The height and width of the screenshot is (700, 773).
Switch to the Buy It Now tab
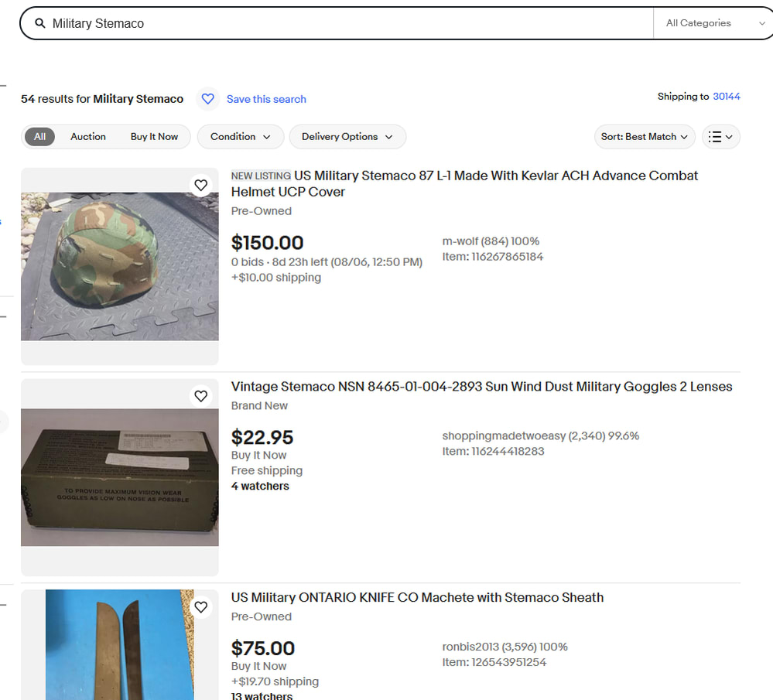pos(154,137)
